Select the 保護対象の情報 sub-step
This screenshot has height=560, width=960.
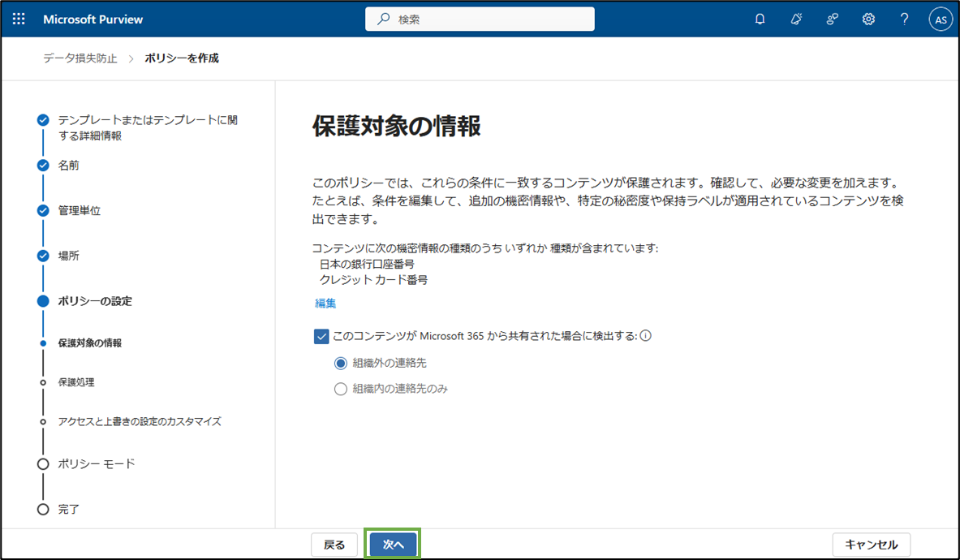pyautogui.click(x=90, y=343)
